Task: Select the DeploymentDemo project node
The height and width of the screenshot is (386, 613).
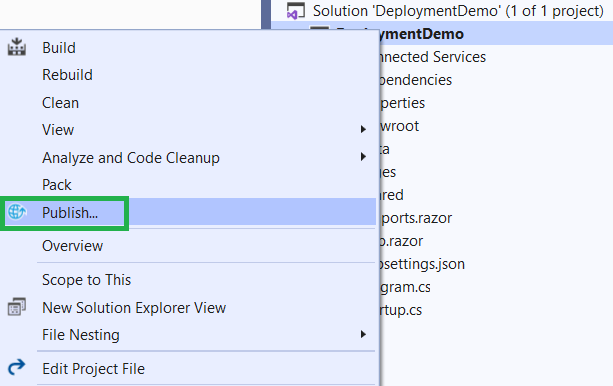Action: pos(421,34)
